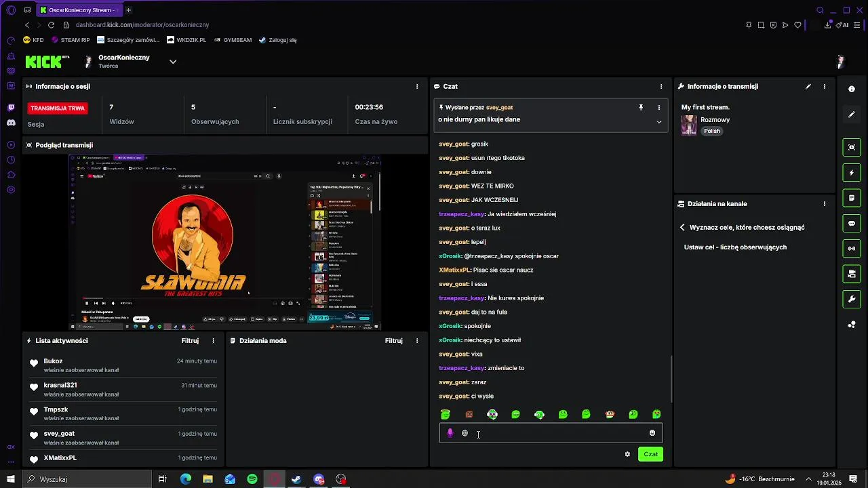The image size is (868, 488).
Task: Click inside the chat message input
Action: (x=551, y=432)
